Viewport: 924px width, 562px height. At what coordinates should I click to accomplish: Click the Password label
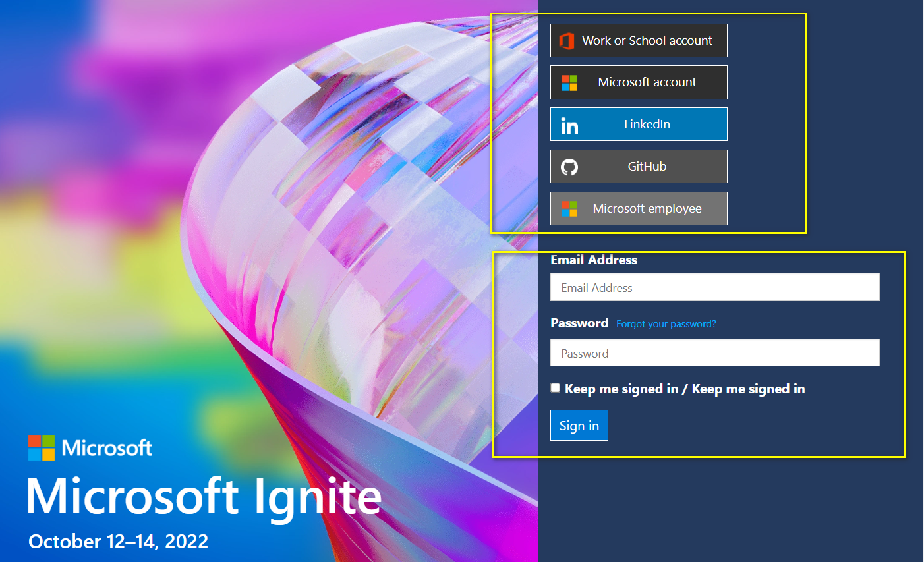579,323
